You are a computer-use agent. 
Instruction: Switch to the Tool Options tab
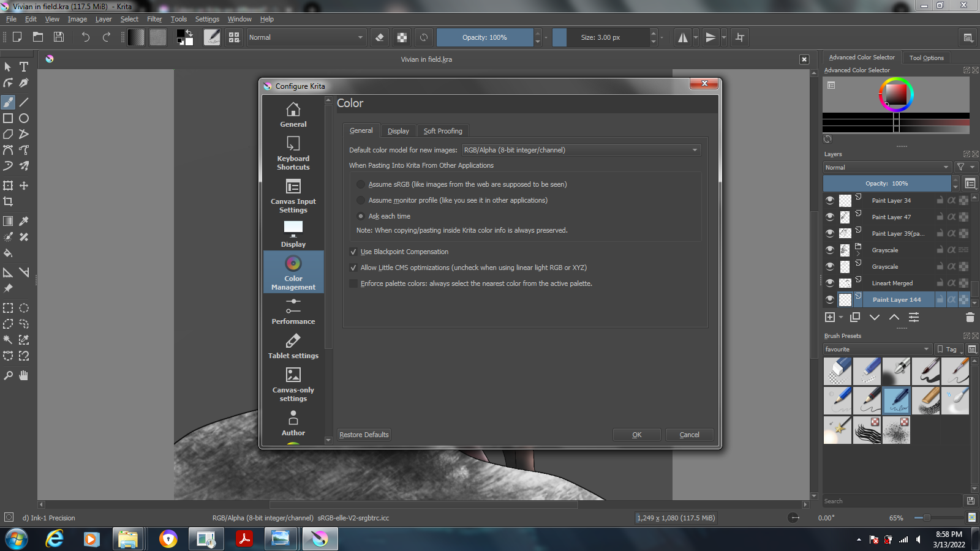point(926,58)
